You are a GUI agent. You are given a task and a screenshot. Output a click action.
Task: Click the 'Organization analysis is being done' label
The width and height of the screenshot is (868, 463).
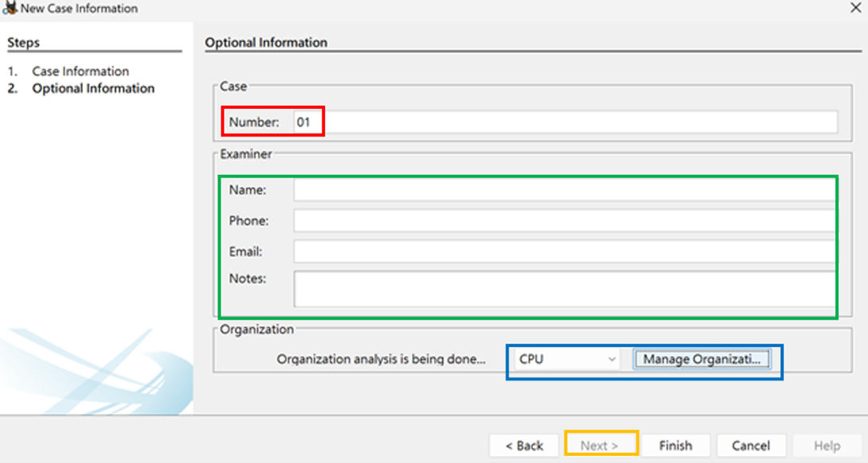click(381, 360)
